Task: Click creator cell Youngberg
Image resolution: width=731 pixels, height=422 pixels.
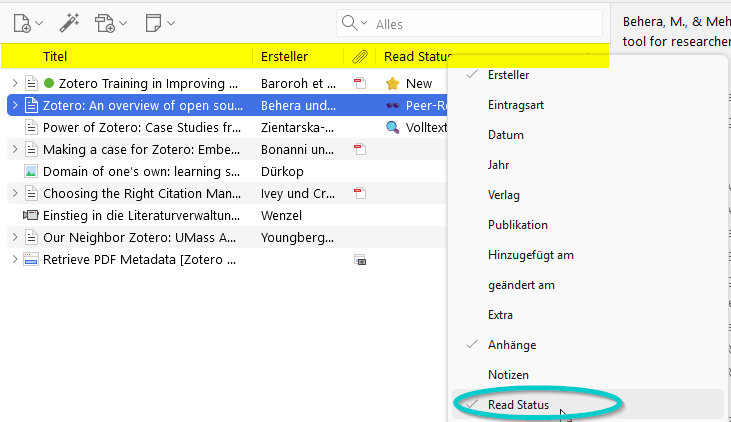Action: tap(297, 237)
